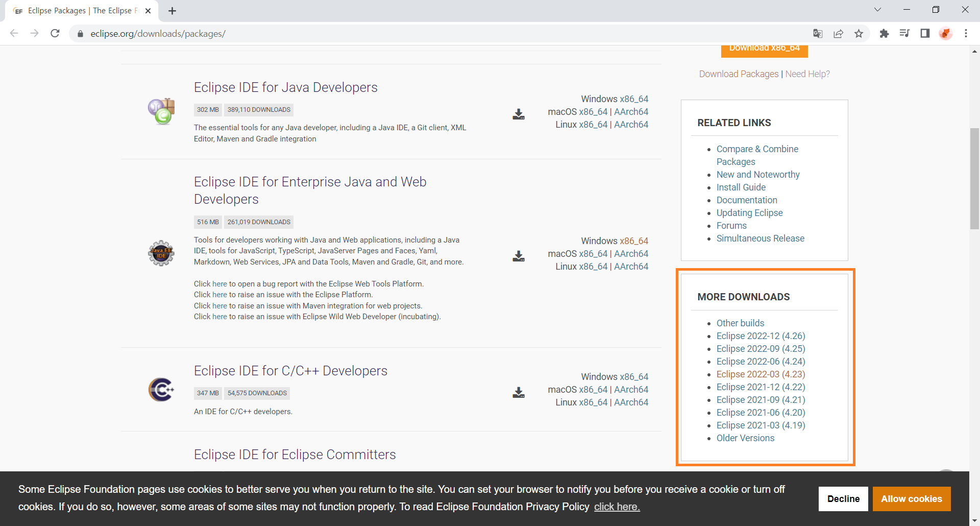980x526 pixels.
Task: Open the Updating Eclipse link
Action: tap(749, 213)
